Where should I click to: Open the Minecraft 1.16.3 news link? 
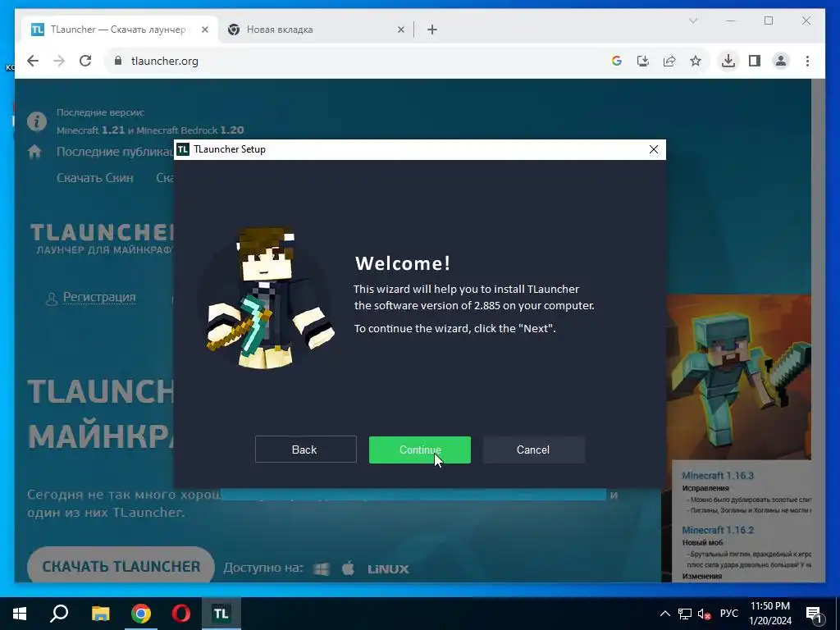click(x=718, y=476)
